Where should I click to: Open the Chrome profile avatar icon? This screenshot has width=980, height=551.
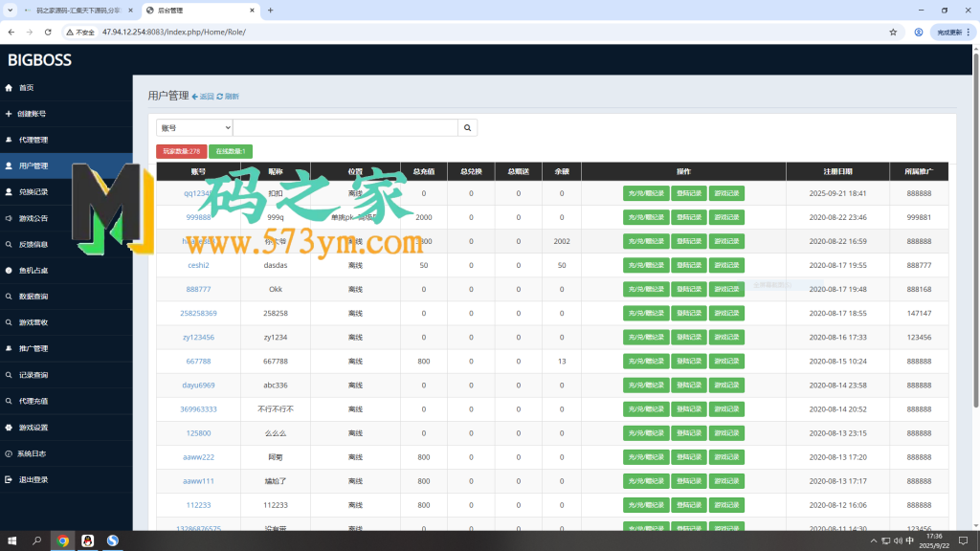point(919,32)
